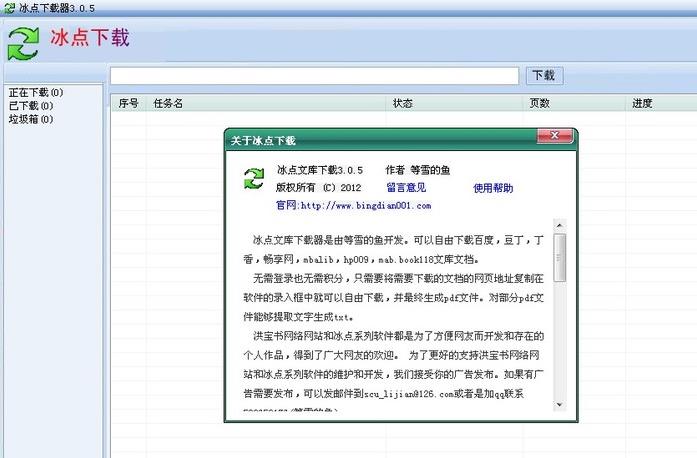Sort by the 页数 column header
697x458 pixels.
(x=574, y=103)
